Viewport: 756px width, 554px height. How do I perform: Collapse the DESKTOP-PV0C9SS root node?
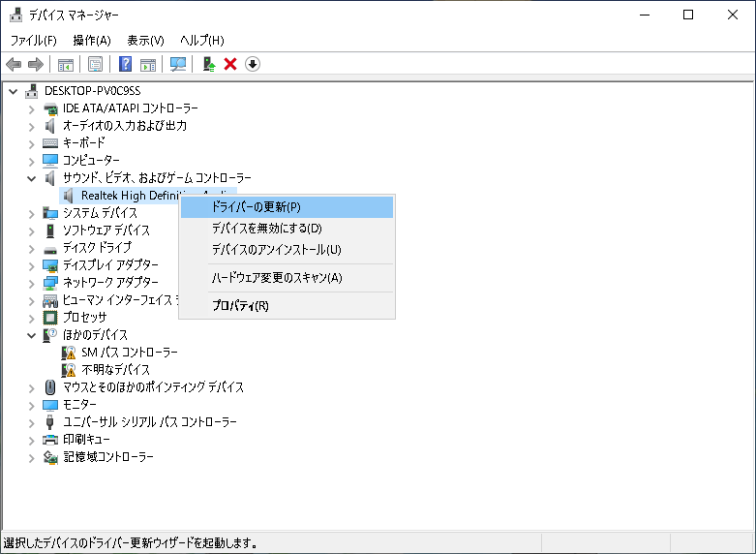tap(14, 91)
